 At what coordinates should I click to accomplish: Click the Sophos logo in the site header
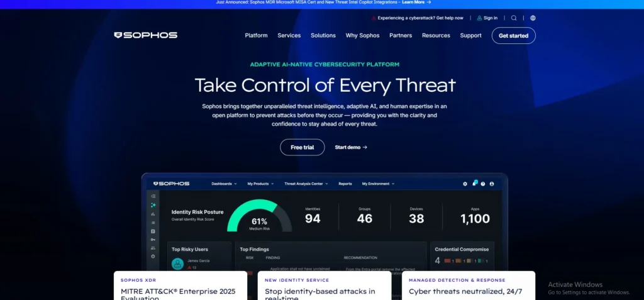click(x=145, y=35)
